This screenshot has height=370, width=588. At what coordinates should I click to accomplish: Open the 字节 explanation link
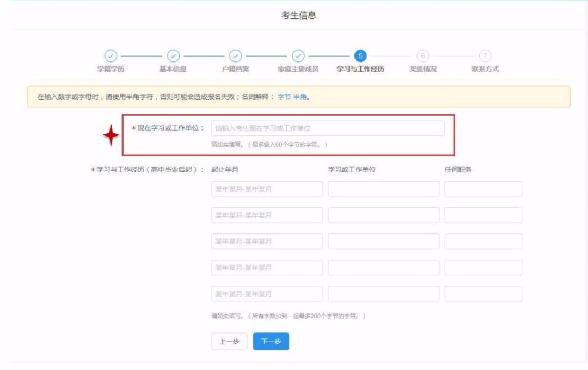pos(284,97)
